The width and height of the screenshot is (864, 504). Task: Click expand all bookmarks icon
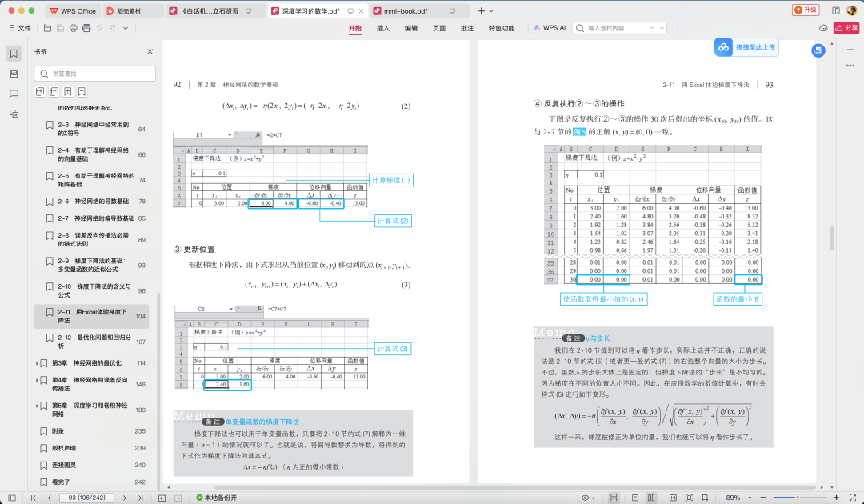coord(40,92)
